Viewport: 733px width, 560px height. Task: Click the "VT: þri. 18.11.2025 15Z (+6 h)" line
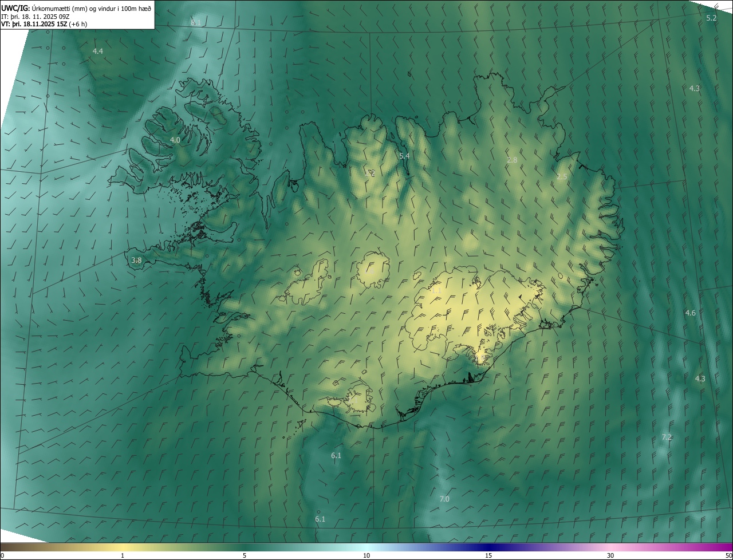tap(44, 24)
